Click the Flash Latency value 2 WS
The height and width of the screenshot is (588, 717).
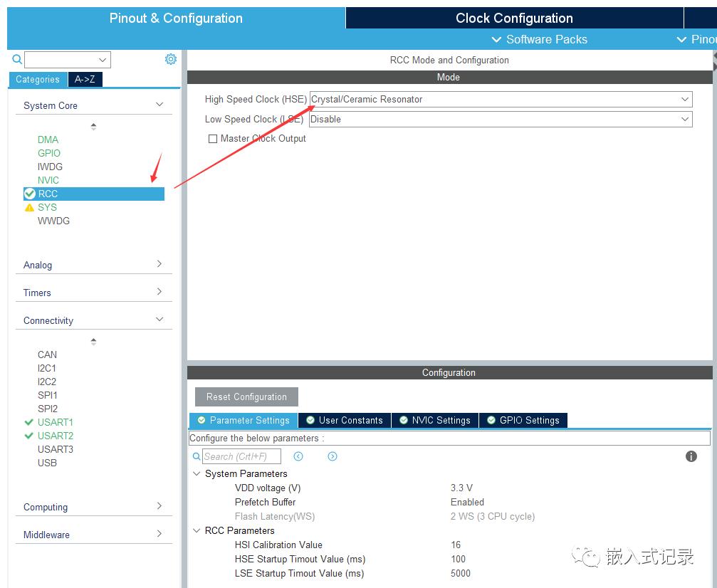click(493, 516)
